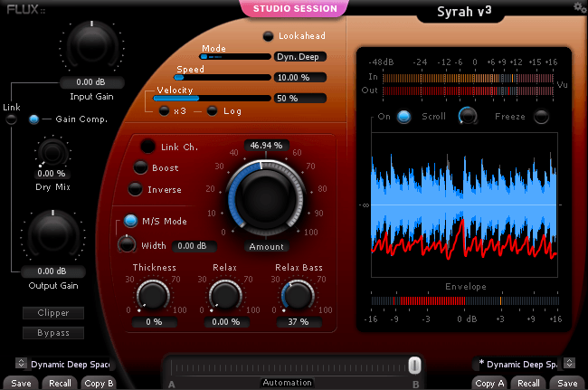588x390 pixels.
Task: Click the Output Gain knob
Action: coord(52,234)
